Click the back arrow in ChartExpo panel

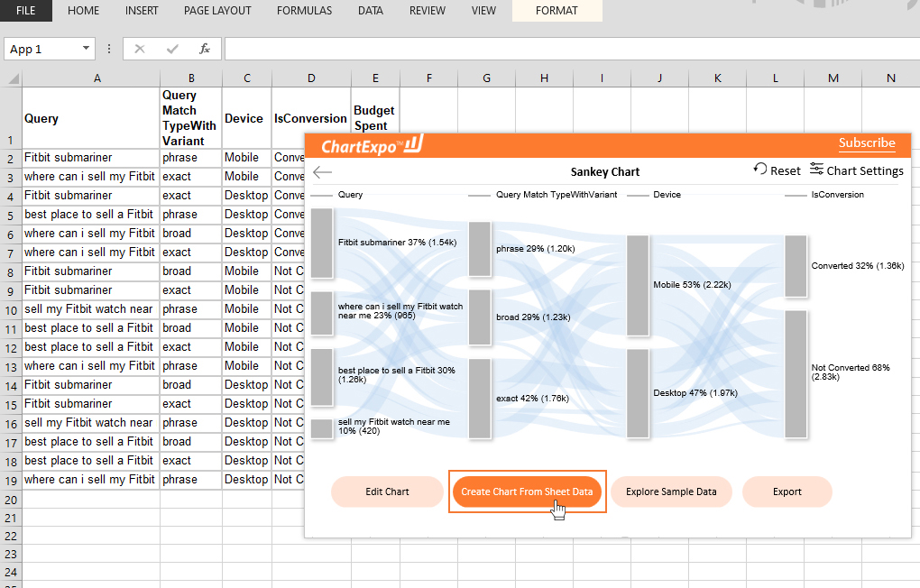pyautogui.click(x=322, y=172)
